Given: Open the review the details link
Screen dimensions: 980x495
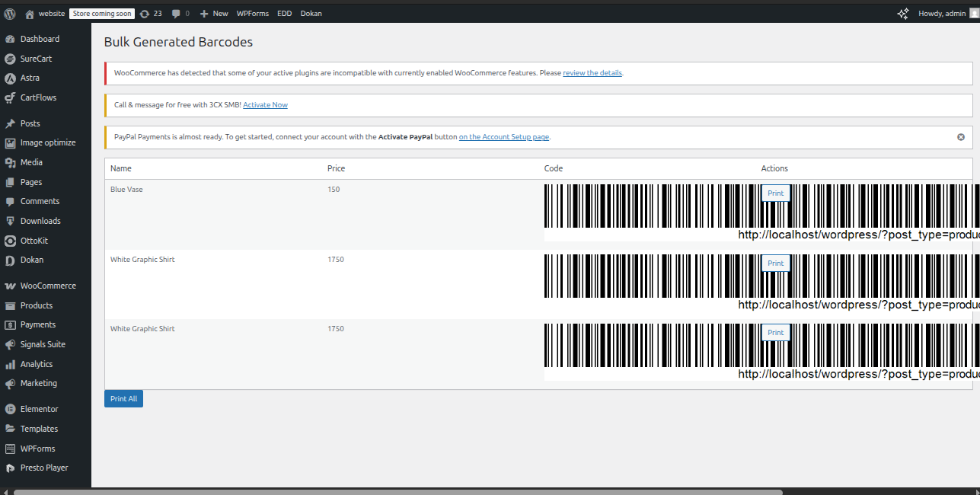Looking at the screenshot, I should click(x=592, y=72).
